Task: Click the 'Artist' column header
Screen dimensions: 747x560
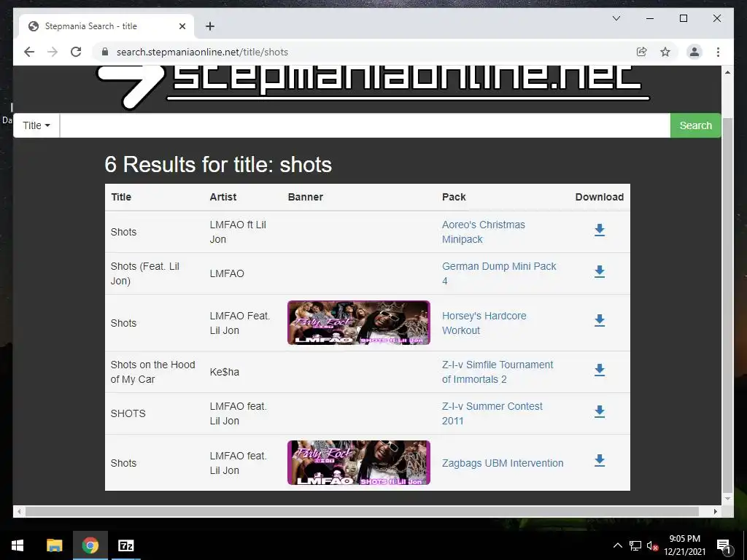Action: click(223, 197)
